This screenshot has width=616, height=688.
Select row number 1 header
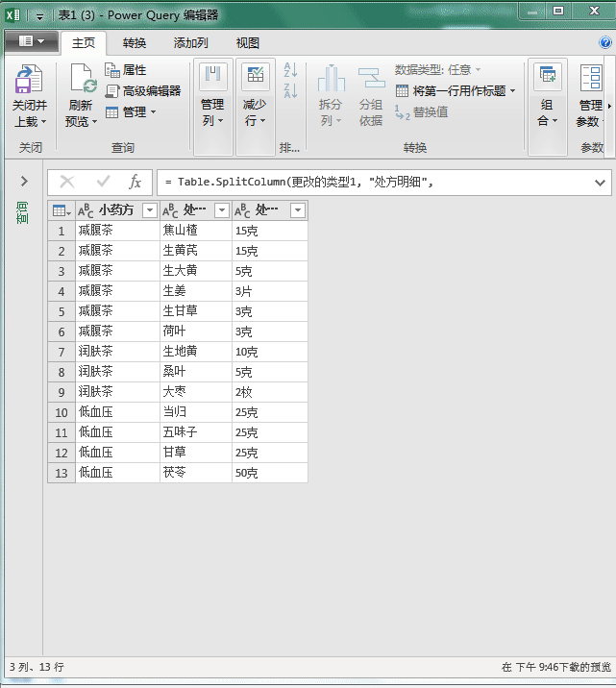62,231
